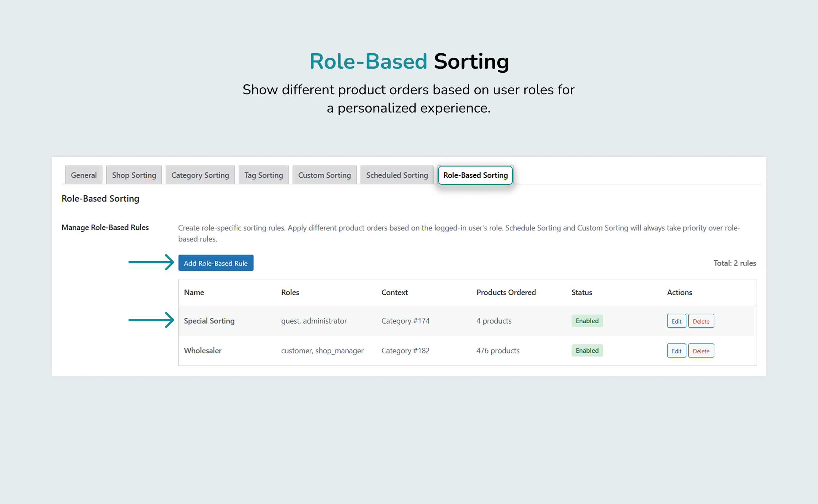This screenshot has height=504, width=818.
Task: Open the Category Sorting tab
Action: tap(200, 175)
